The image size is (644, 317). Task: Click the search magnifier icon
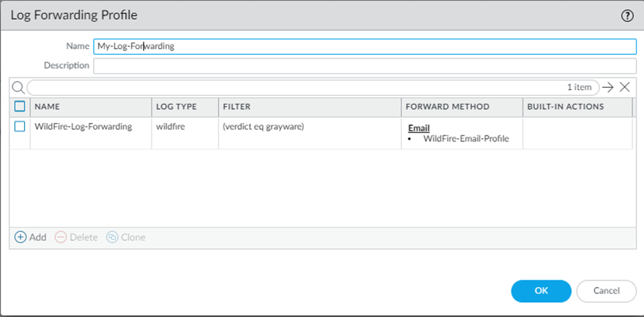[x=18, y=87]
